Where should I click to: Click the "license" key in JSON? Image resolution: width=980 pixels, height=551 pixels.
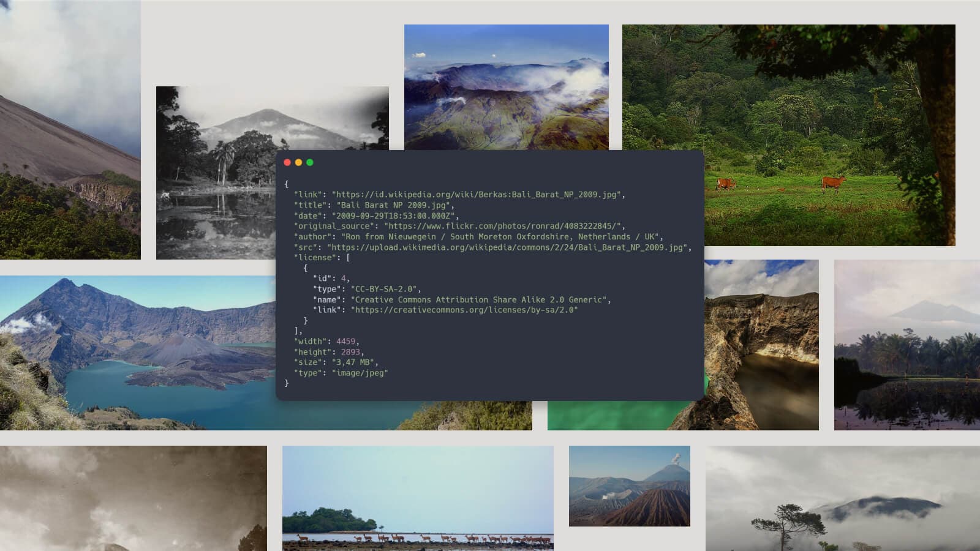point(315,258)
